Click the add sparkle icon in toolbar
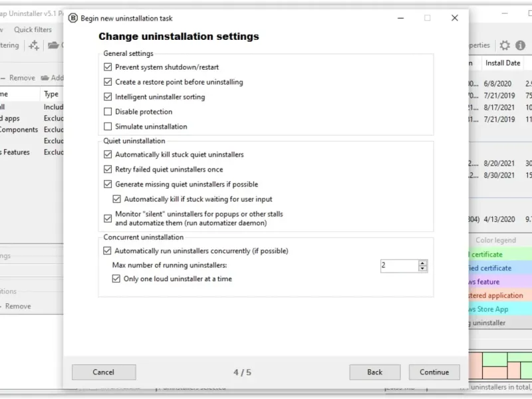The height and width of the screenshot is (399, 532). coord(34,45)
